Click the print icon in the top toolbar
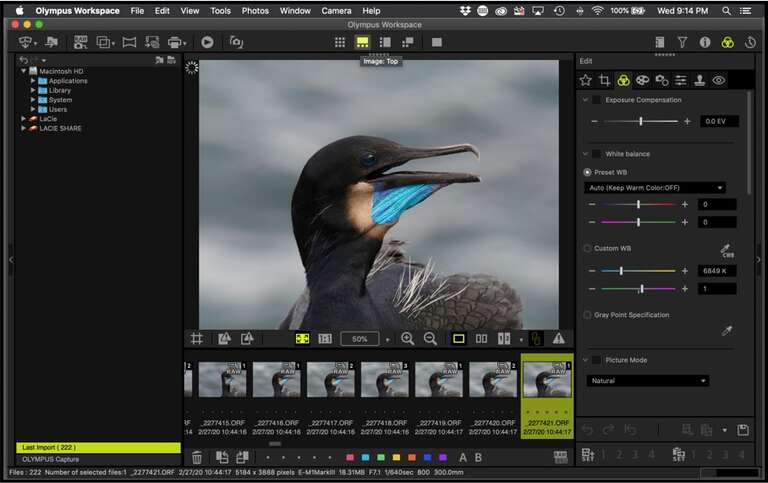768x483 pixels. (x=176, y=42)
